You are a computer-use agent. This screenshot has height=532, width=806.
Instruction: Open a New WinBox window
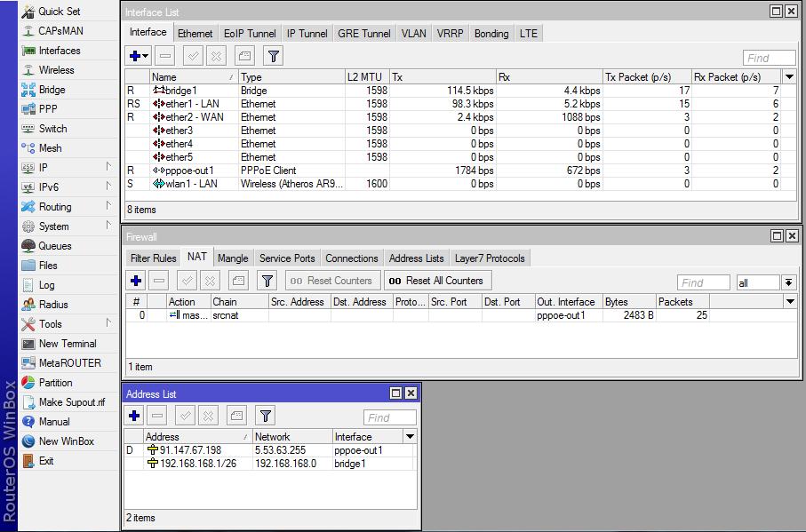click(x=68, y=441)
